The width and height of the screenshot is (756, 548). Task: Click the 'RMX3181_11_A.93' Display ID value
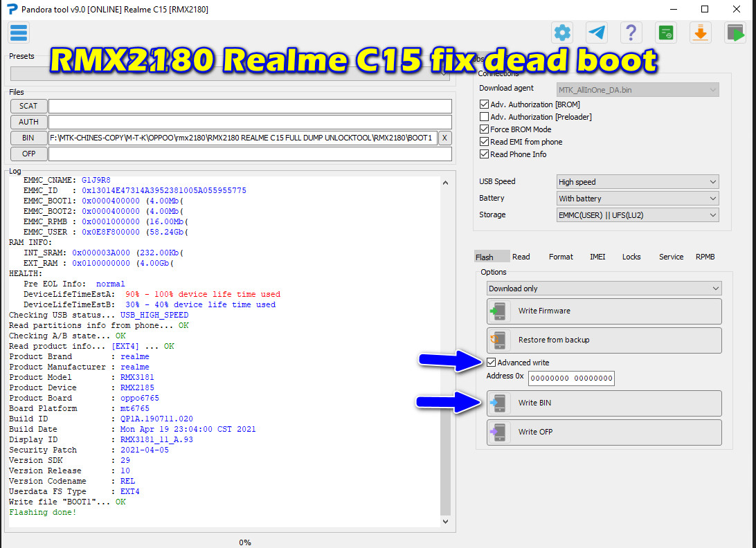156,439
